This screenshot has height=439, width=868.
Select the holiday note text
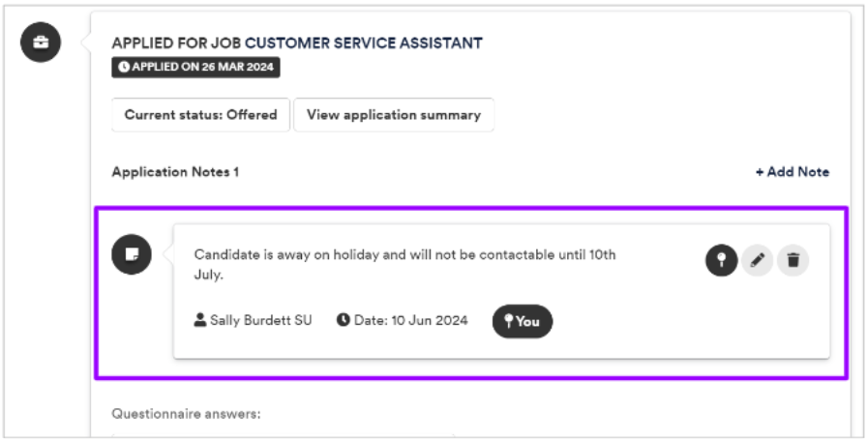tap(404, 264)
